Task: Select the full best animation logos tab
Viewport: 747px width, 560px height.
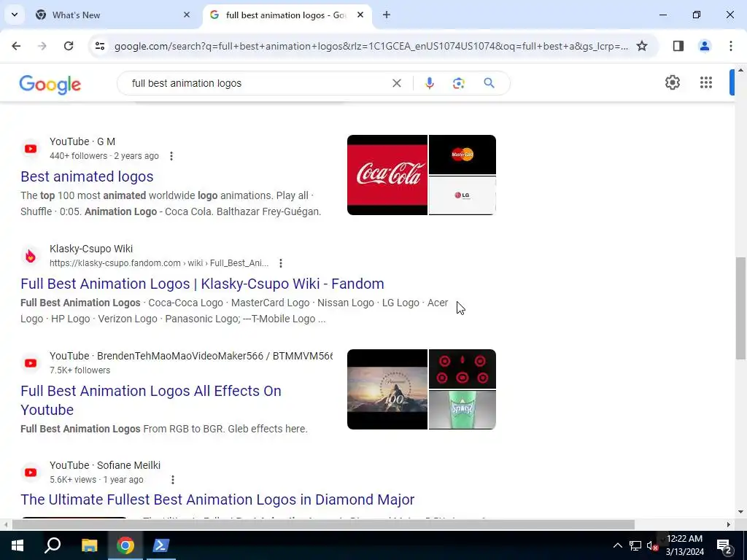Action: coord(286,15)
